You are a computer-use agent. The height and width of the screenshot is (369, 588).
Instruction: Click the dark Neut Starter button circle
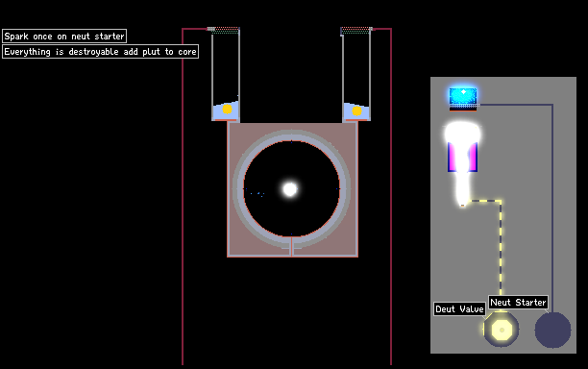[552, 330]
